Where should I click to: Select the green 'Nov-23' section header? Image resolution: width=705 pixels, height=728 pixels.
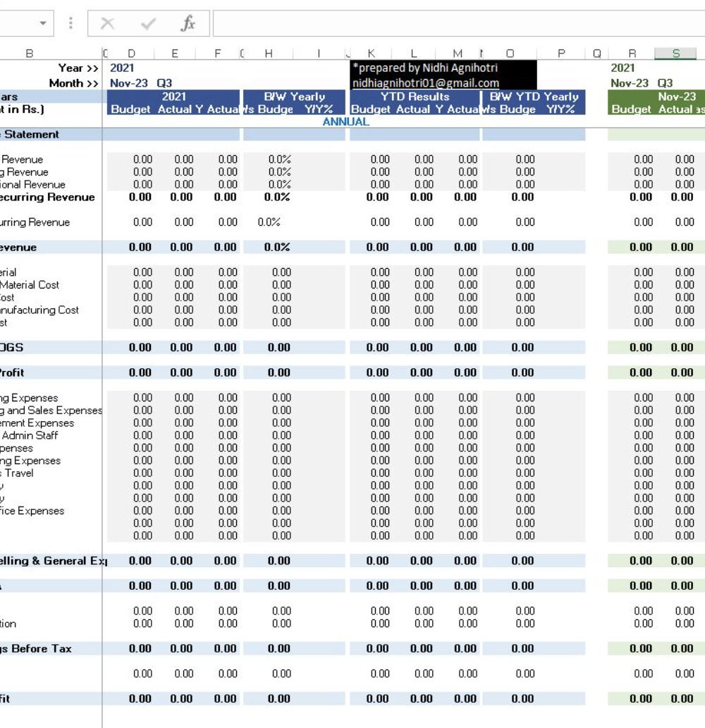click(677, 97)
